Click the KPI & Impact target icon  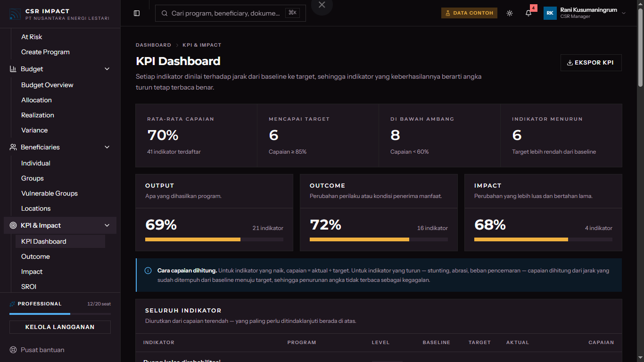click(13, 225)
